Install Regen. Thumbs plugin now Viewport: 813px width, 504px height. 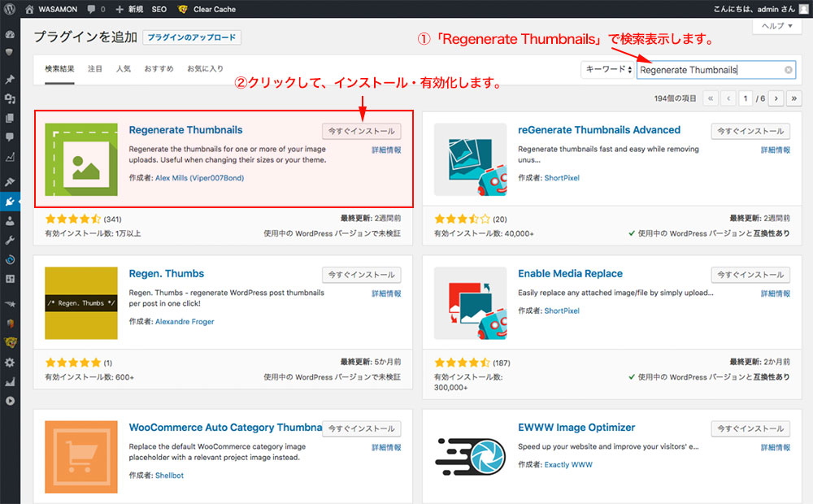(x=362, y=275)
